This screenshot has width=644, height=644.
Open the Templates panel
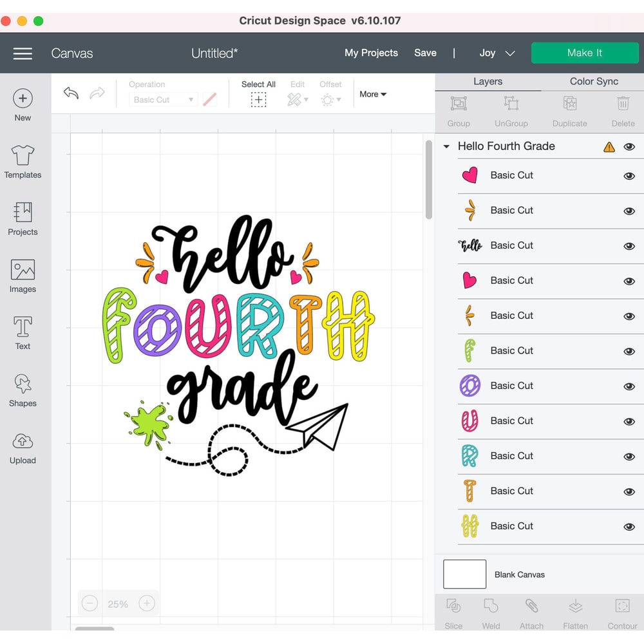23,161
